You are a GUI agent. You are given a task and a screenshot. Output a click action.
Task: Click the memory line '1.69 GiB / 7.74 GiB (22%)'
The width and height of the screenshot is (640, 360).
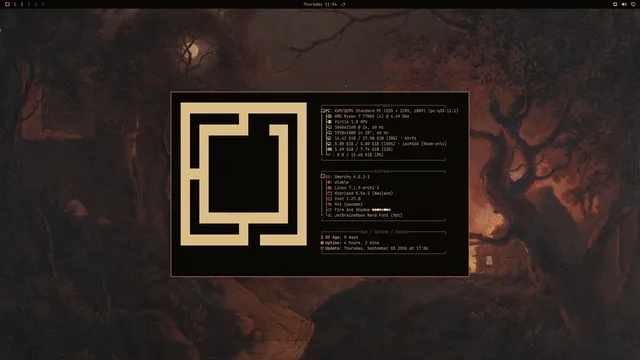pos(364,149)
